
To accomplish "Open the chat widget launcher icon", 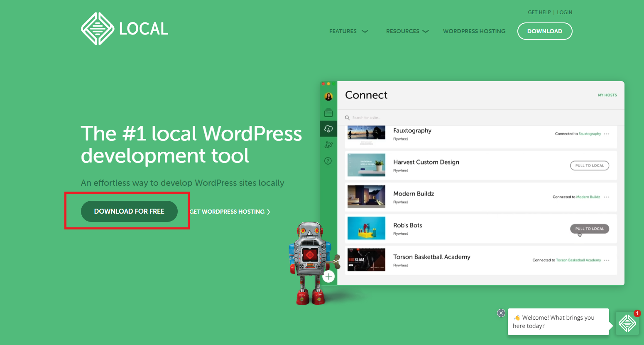I will [x=627, y=323].
